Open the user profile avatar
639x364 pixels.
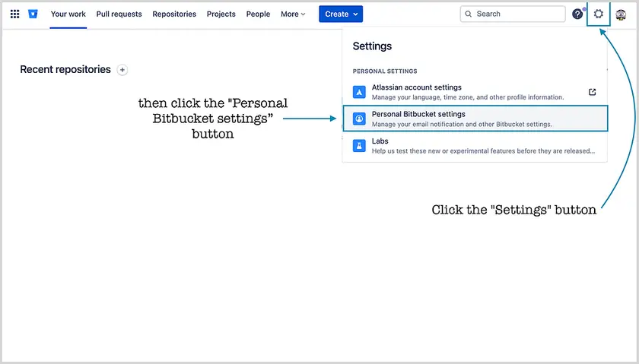621,14
